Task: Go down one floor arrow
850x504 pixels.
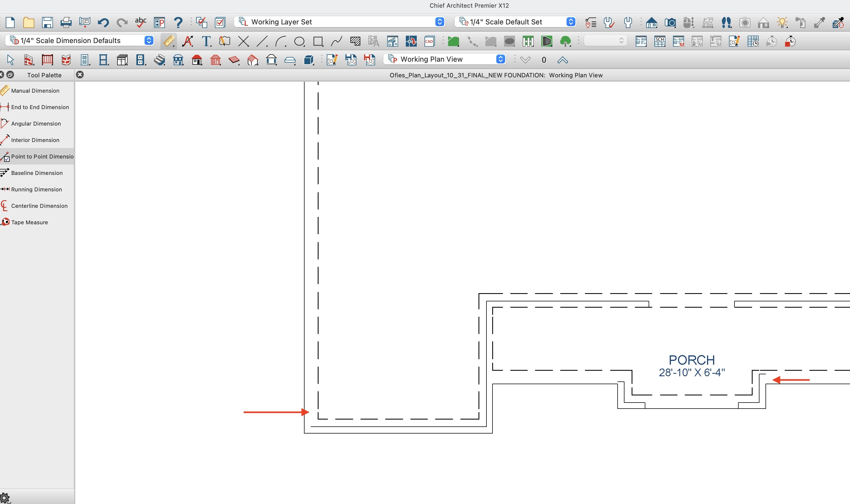Action: [x=525, y=60]
